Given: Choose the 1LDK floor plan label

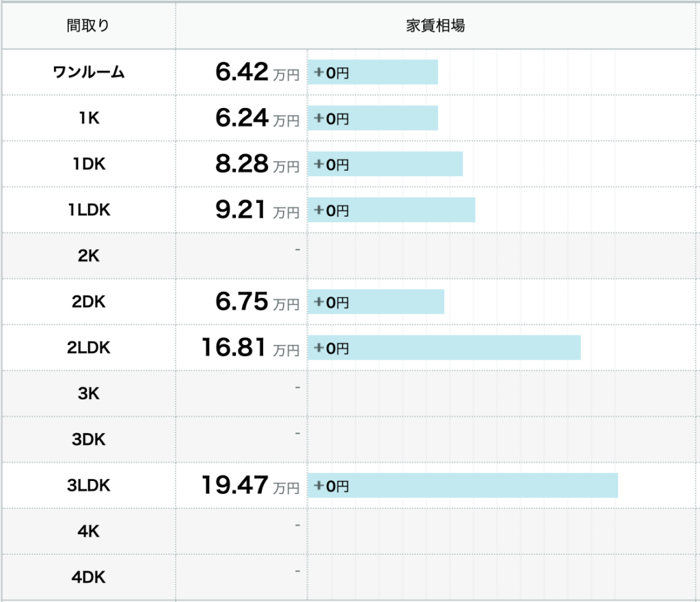Looking at the screenshot, I should click(88, 210).
